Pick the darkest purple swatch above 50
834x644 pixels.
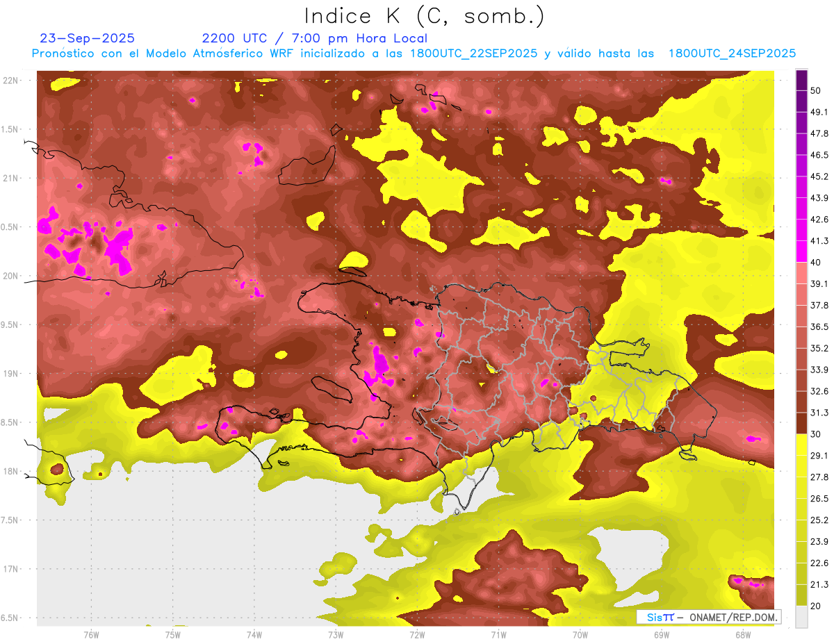pos(801,80)
